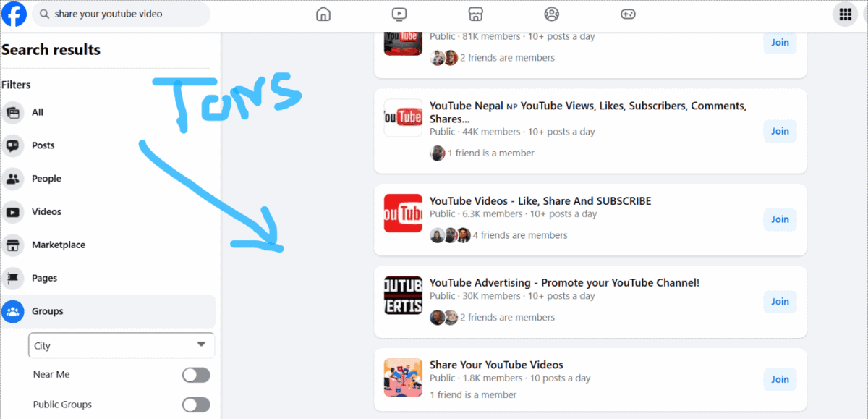
Task: Click the City dropdown arrow
Action: (201, 344)
